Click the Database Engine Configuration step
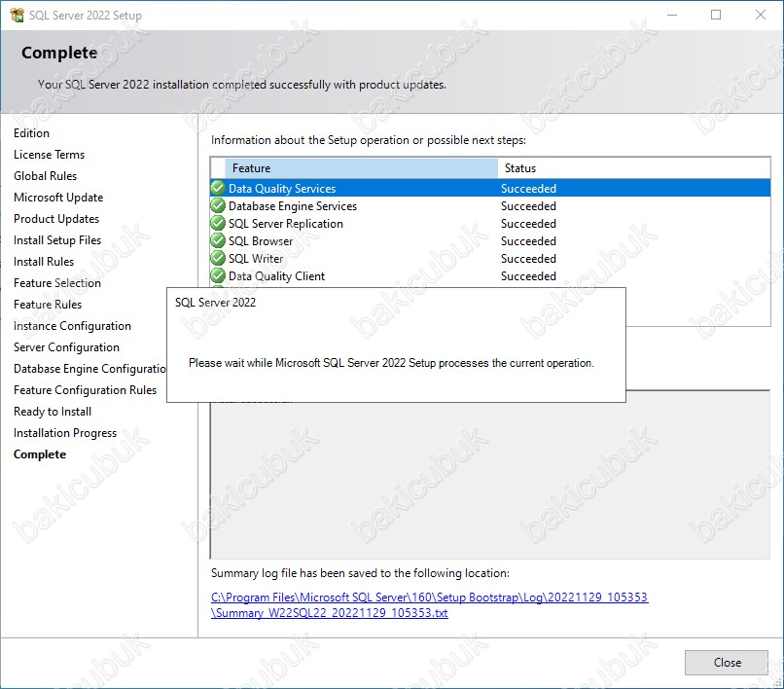Viewport: 784px width, 689px height. point(90,369)
